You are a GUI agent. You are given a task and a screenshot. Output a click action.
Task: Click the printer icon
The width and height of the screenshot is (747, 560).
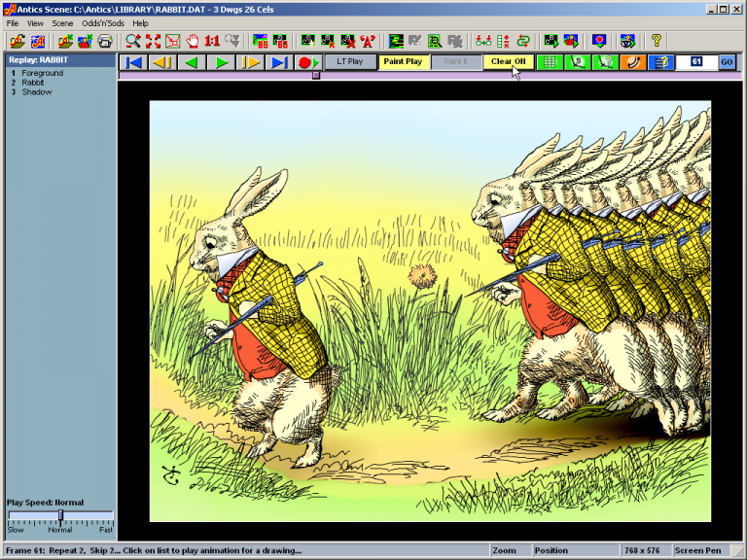[x=105, y=42]
